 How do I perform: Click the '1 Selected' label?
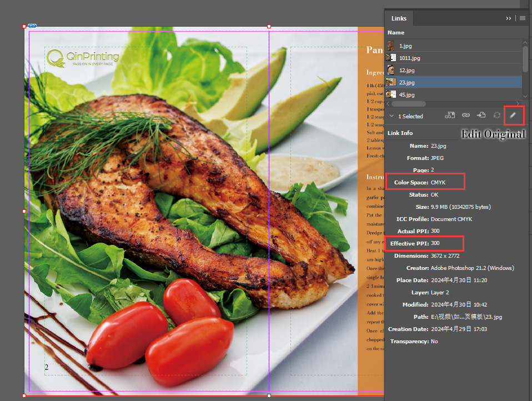coord(410,117)
